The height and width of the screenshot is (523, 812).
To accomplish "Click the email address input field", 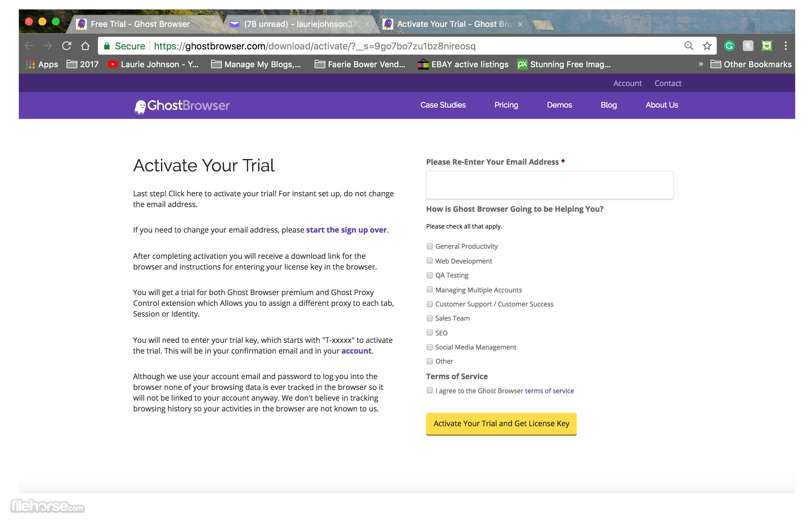I will [550, 185].
